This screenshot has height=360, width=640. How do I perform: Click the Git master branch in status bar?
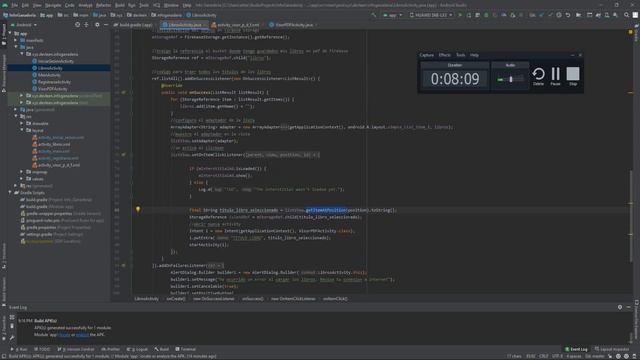coord(594,356)
